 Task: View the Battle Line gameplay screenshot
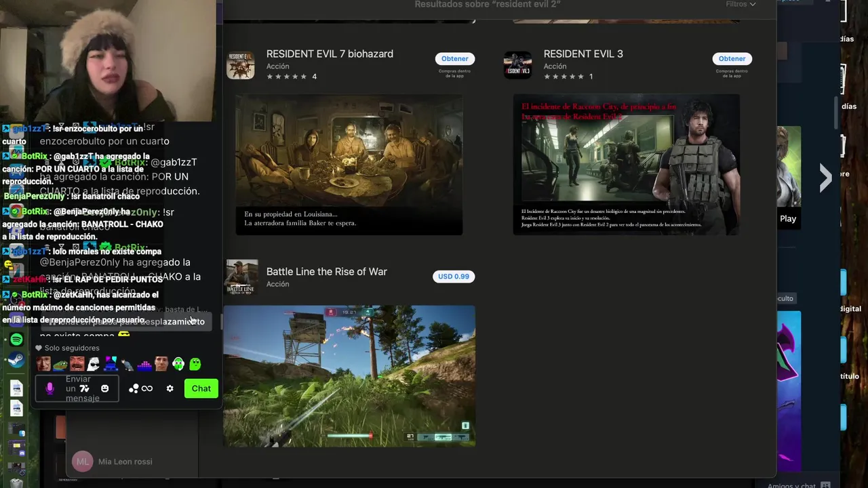click(349, 376)
